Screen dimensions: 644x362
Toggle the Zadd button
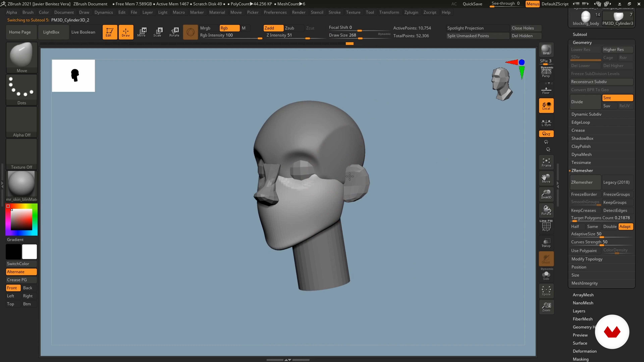[273, 28]
